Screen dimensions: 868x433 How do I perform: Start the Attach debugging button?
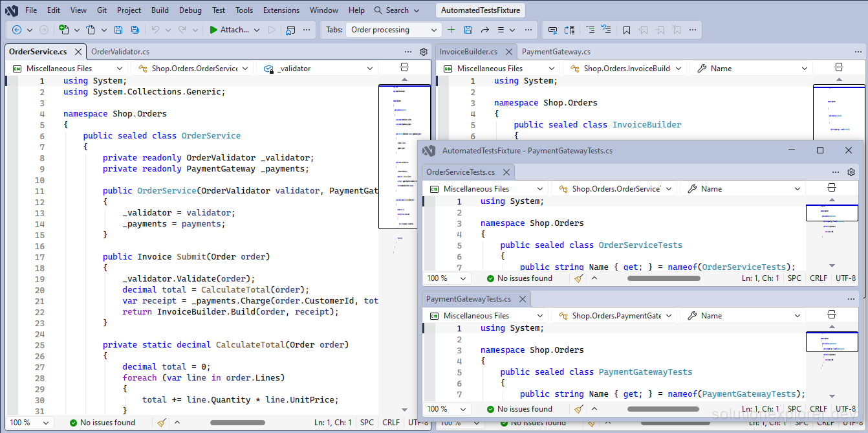[229, 30]
